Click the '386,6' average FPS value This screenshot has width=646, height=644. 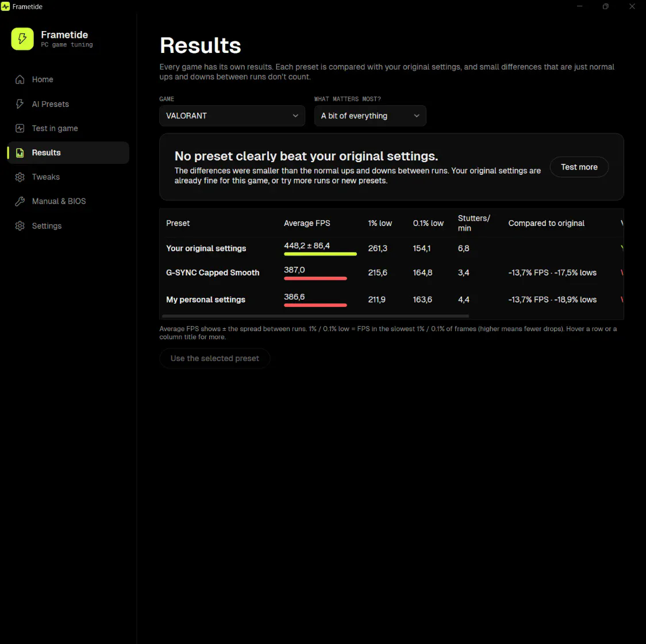[294, 297]
